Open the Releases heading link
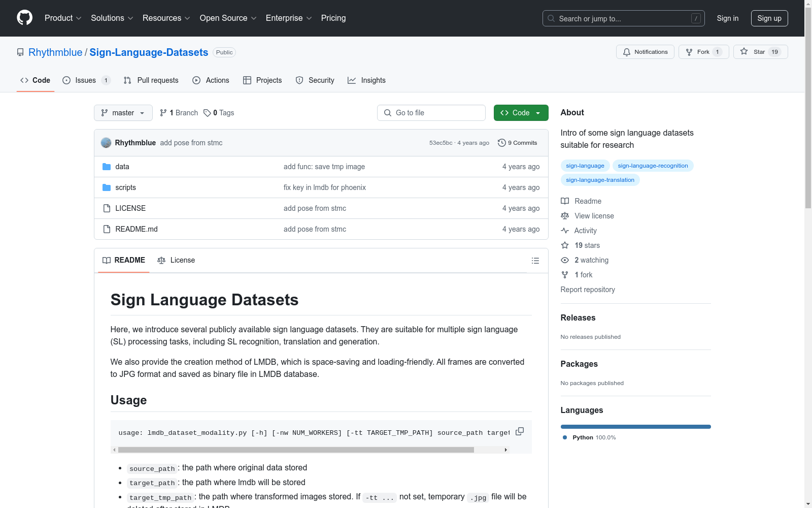Screen dimensions: 812x508 pos(578,317)
